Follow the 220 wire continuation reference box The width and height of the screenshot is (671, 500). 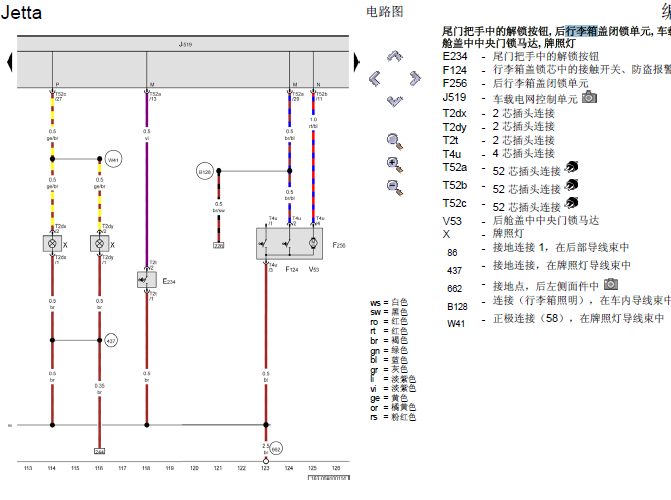(219, 246)
